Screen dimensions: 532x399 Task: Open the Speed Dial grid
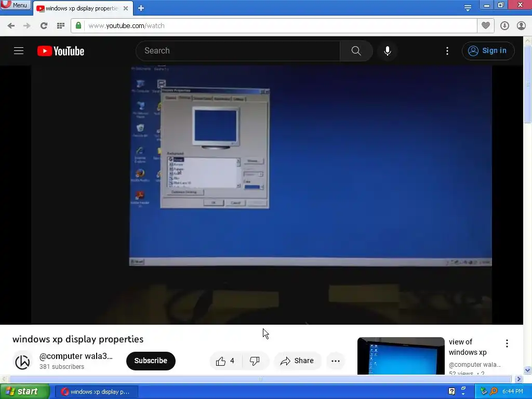(x=61, y=26)
